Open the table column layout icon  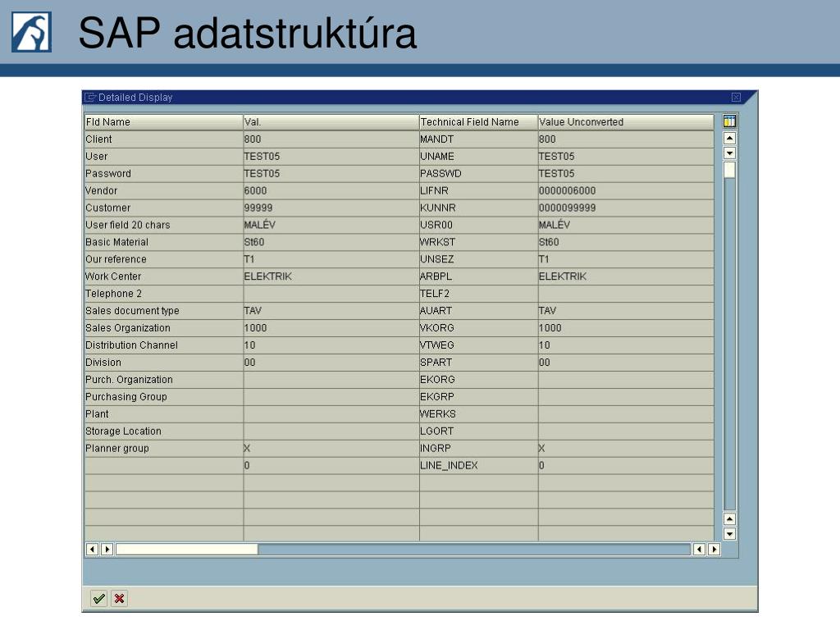click(729, 121)
